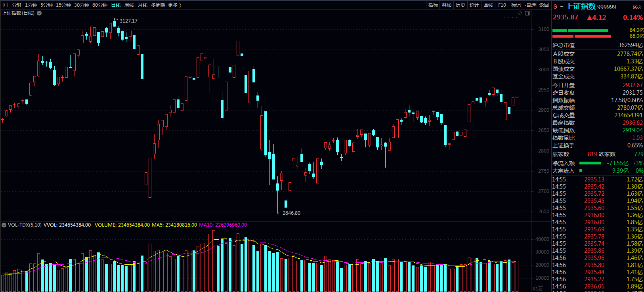Select the 5分钟 period tab
This screenshot has height=292, width=644.
pos(46,5)
